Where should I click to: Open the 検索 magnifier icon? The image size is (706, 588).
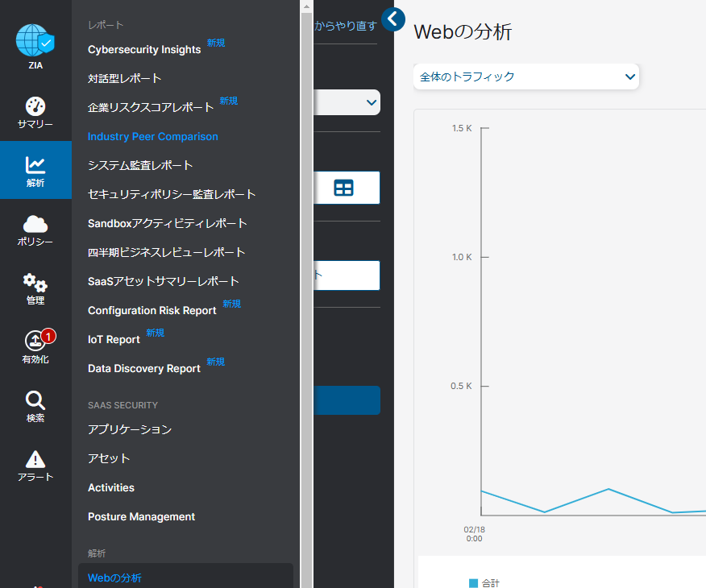(x=35, y=400)
